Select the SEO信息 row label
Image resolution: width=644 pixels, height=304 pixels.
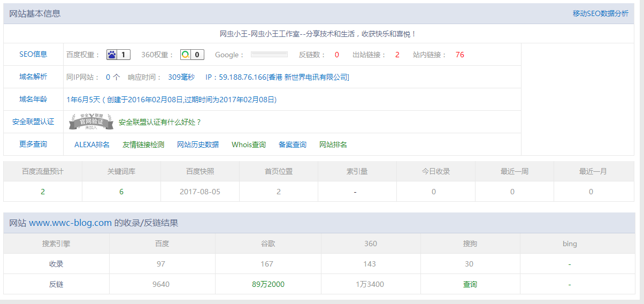click(33, 54)
